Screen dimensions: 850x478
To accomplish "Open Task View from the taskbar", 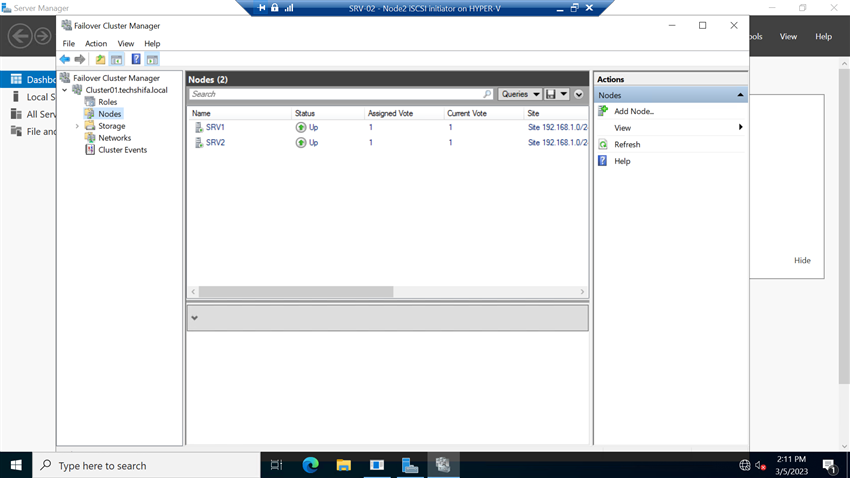I will coord(276,466).
